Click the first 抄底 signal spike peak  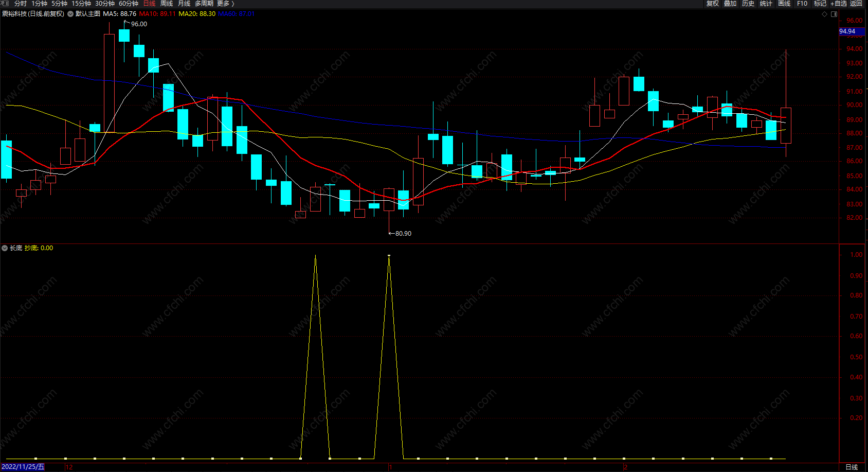coord(315,256)
